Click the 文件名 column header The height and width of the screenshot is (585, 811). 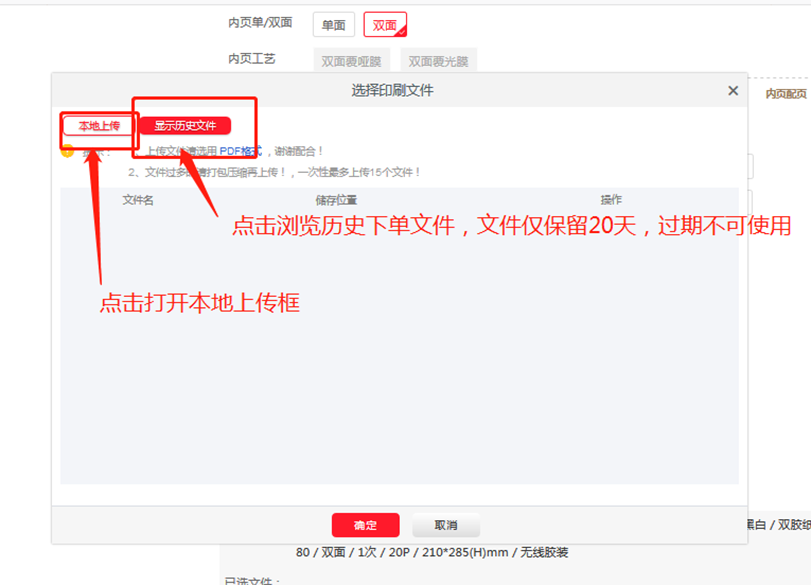coord(138,200)
